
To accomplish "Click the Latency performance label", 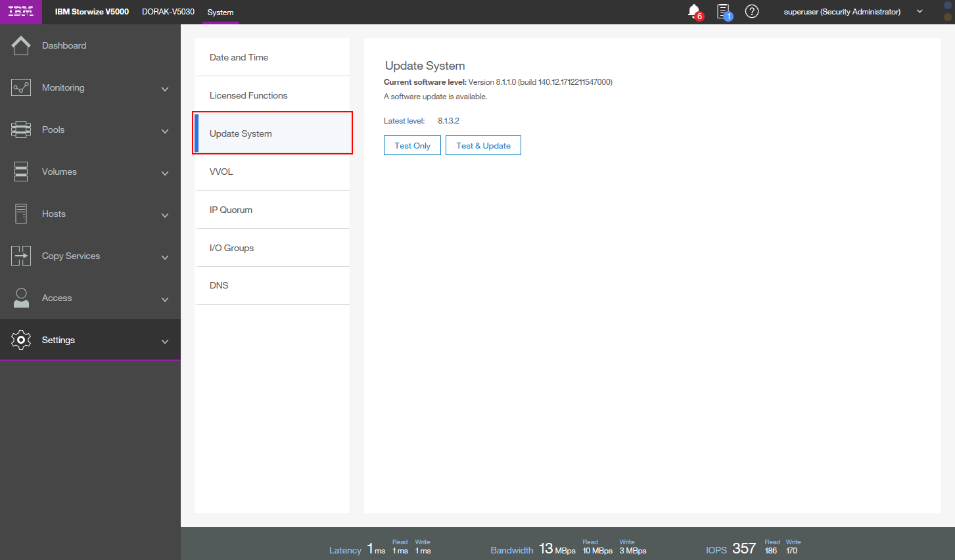I will 345,550.
